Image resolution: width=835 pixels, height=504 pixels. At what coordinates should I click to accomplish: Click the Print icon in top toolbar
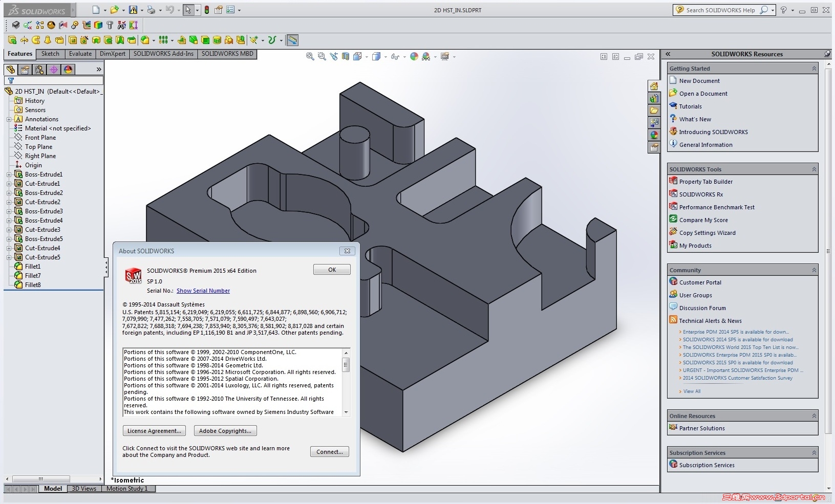coord(151,10)
